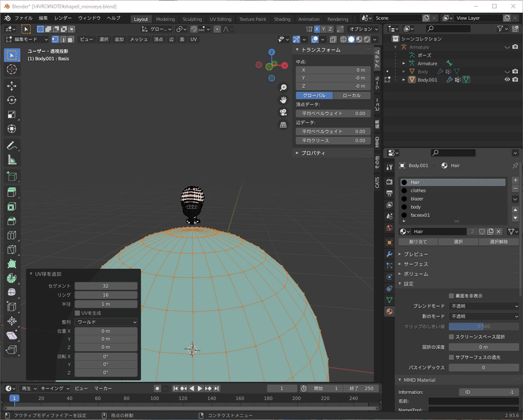Enable face select mode

click(x=71, y=39)
